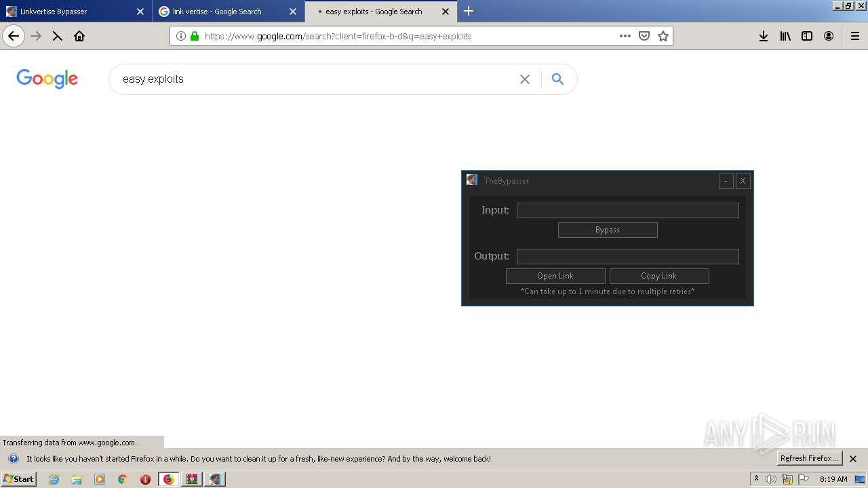The height and width of the screenshot is (488, 868).
Task: Click the forward navigation arrow
Action: coord(37,36)
